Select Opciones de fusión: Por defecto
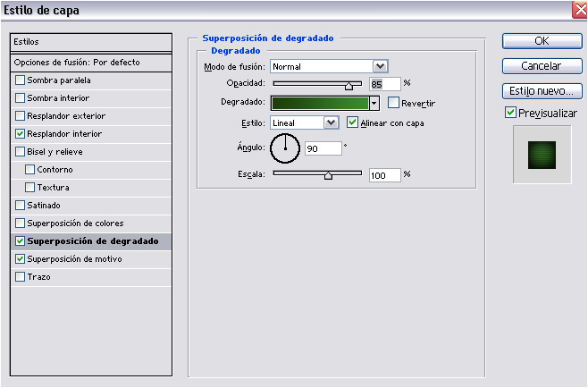The height and width of the screenshot is (388, 588). 89,63
